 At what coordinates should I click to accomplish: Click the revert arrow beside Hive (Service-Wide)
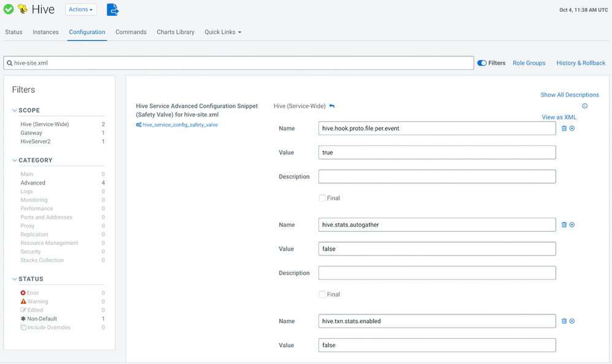(332, 106)
